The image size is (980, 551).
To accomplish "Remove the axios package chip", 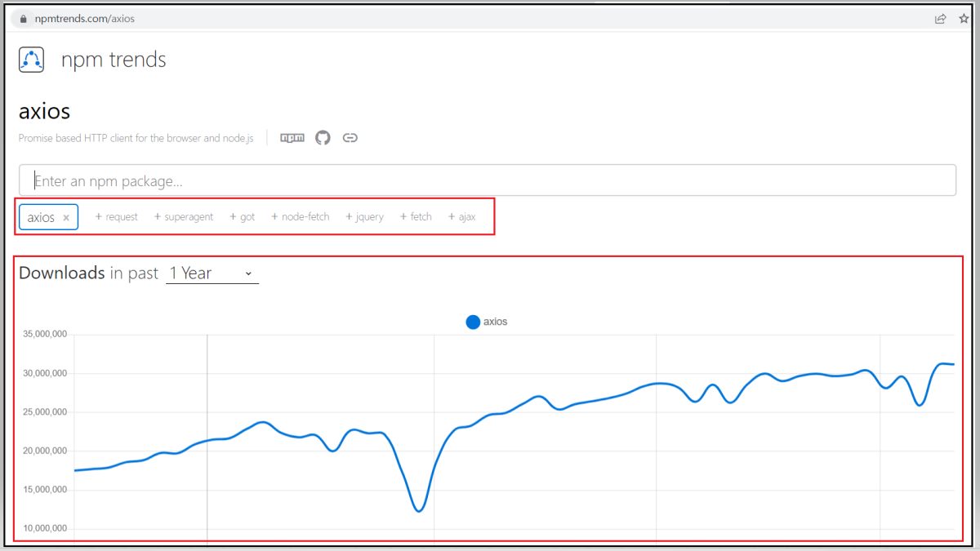I will click(66, 218).
